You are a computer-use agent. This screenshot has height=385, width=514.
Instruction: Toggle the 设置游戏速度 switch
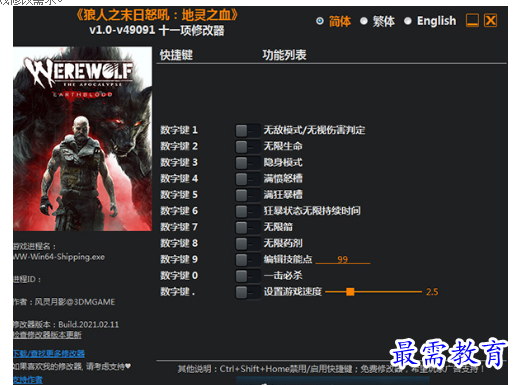pos(248,292)
